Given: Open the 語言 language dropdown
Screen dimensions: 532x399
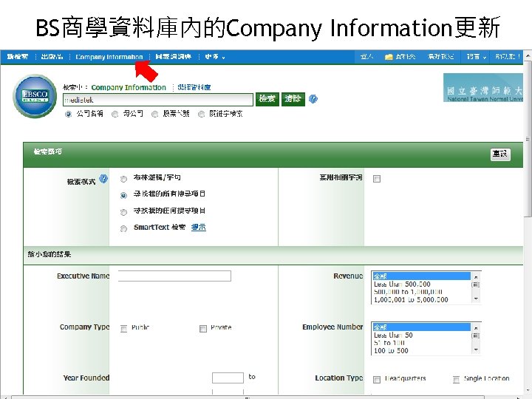Looking at the screenshot, I should [476, 57].
